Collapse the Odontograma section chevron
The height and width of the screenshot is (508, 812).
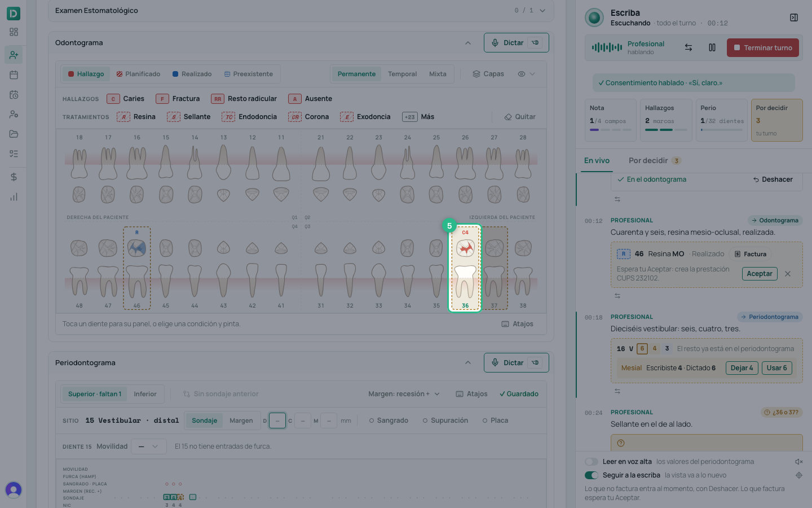tap(468, 43)
